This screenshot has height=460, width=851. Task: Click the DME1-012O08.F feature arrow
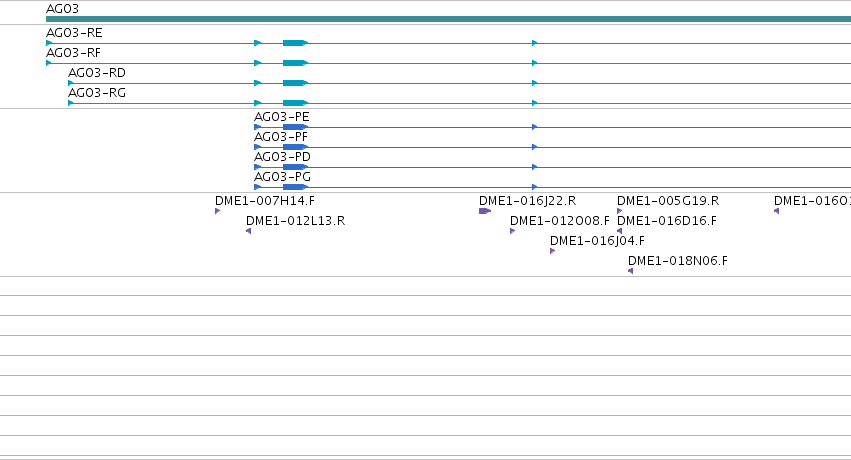click(x=512, y=231)
